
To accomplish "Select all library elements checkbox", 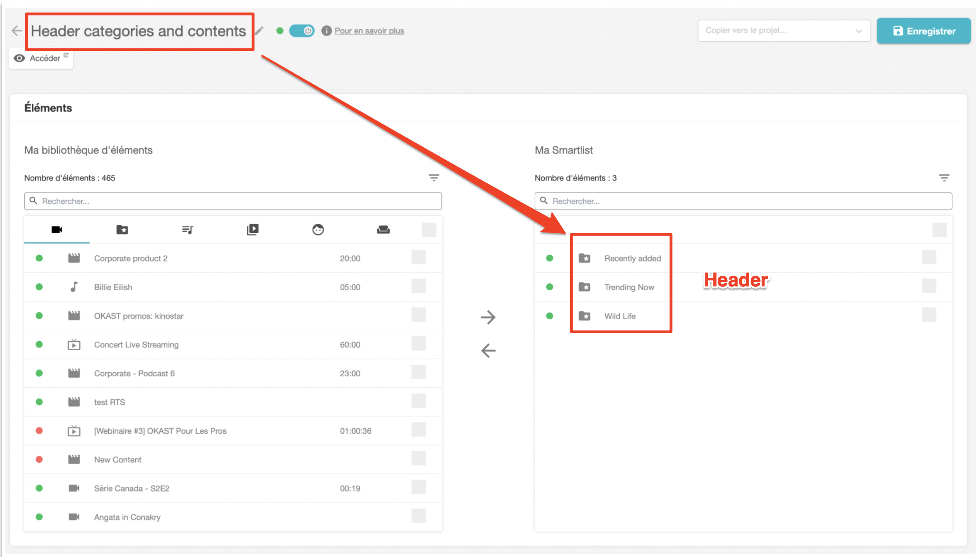I will (x=429, y=230).
